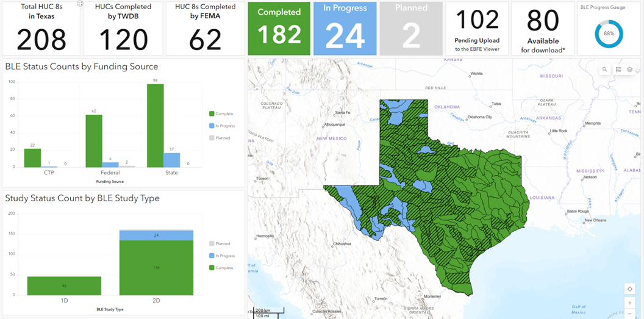Click the 80 Available for download card
644x319 pixels.
(x=542, y=29)
